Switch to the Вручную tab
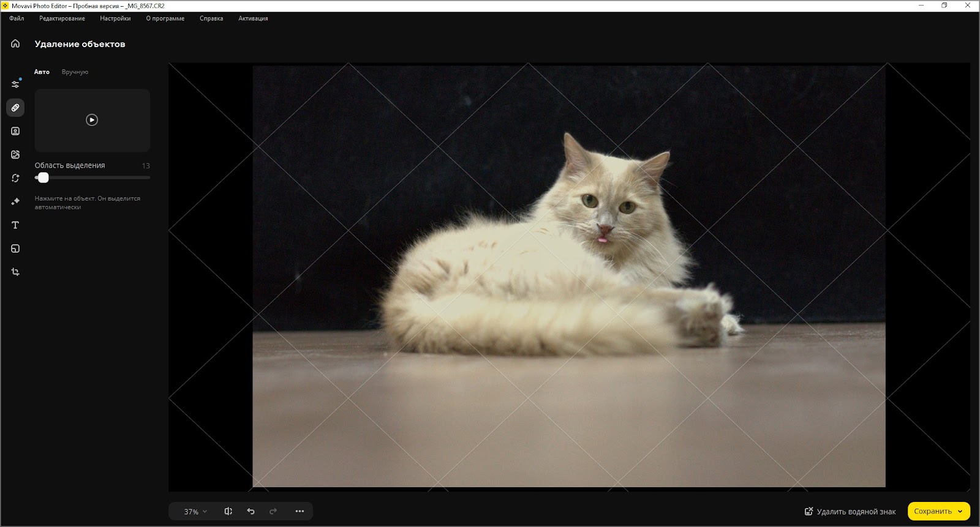 point(75,72)
